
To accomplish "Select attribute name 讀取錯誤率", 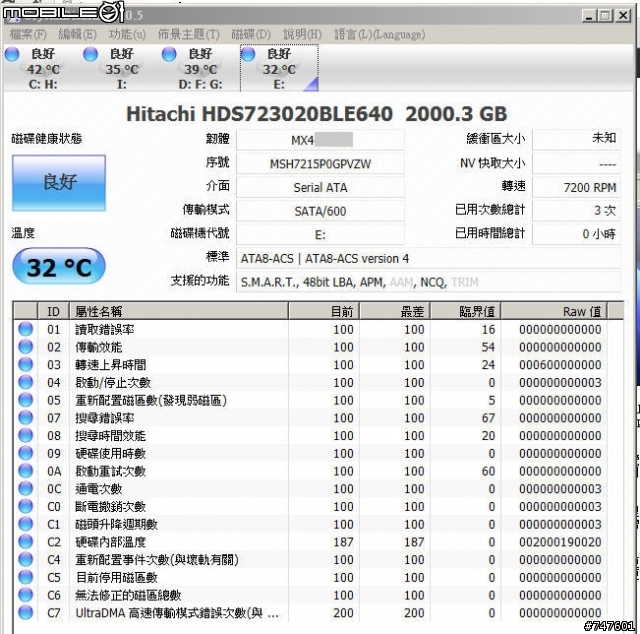I will pyautogui.click(x=104, y=329).
